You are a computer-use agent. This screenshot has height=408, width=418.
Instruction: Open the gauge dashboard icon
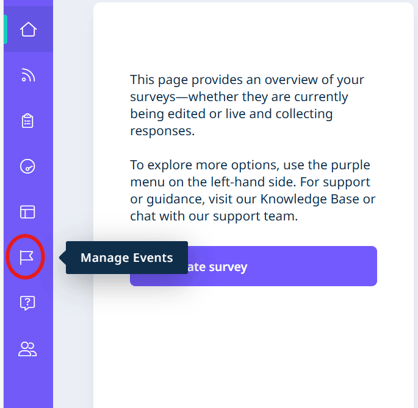pos(27,166)
